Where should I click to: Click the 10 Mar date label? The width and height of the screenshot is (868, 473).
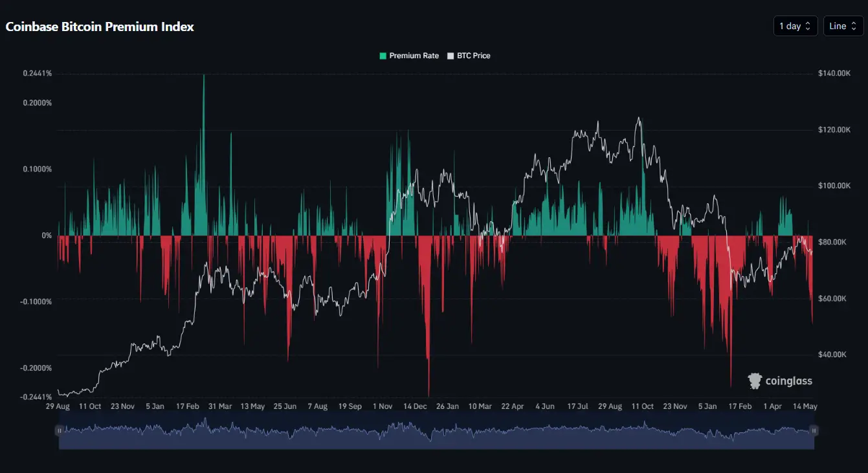[x=480, y=407]
